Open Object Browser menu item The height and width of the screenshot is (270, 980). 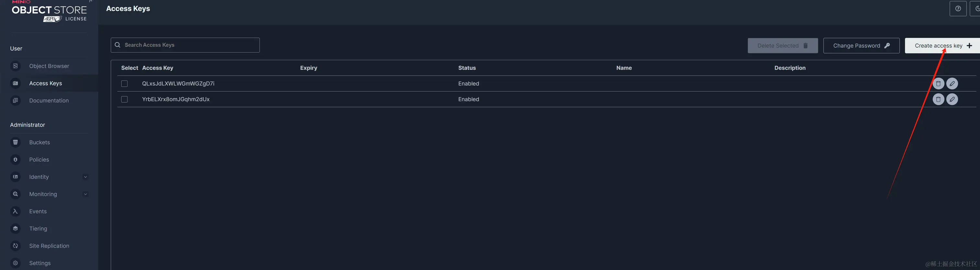tap(49, 66)
